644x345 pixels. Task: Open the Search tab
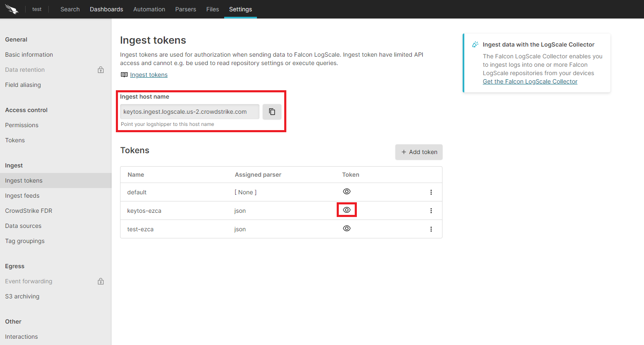click(x=70, y=9)
